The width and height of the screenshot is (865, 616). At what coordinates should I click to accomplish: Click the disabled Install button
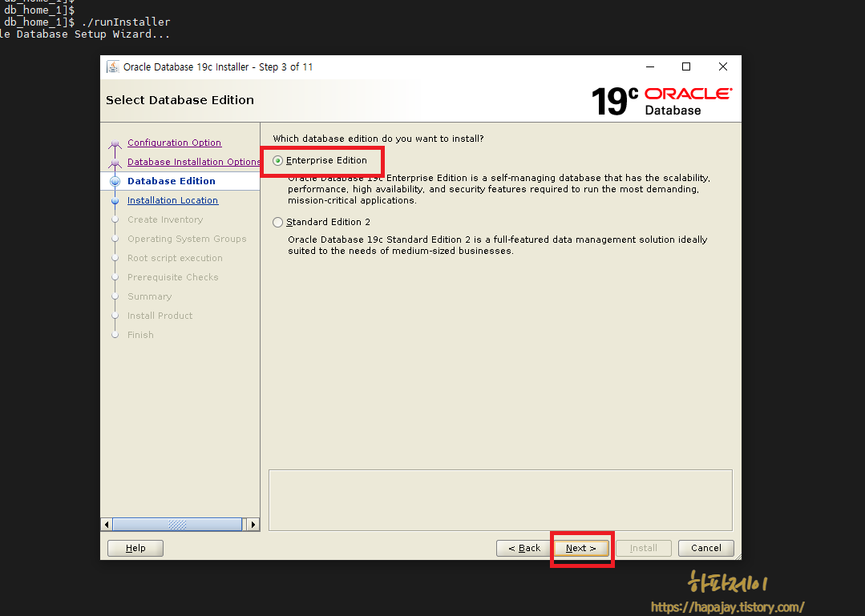click(x=643, y=548)
